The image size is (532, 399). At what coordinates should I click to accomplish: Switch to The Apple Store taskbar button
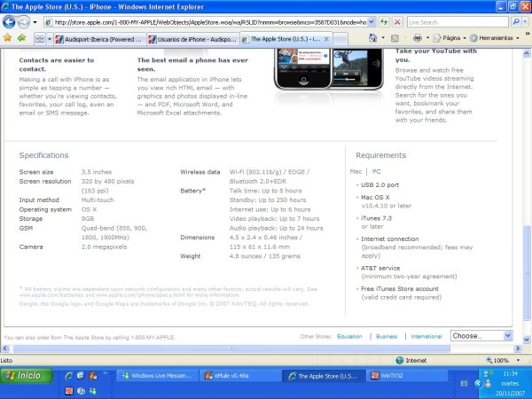[324, 376]
